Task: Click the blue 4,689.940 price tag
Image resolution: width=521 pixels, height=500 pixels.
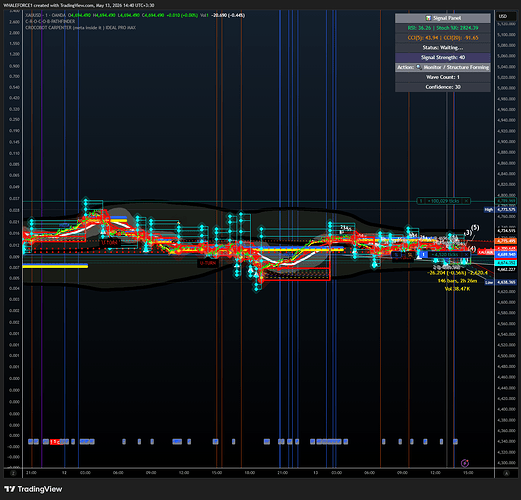Action: tap(506, 254)
